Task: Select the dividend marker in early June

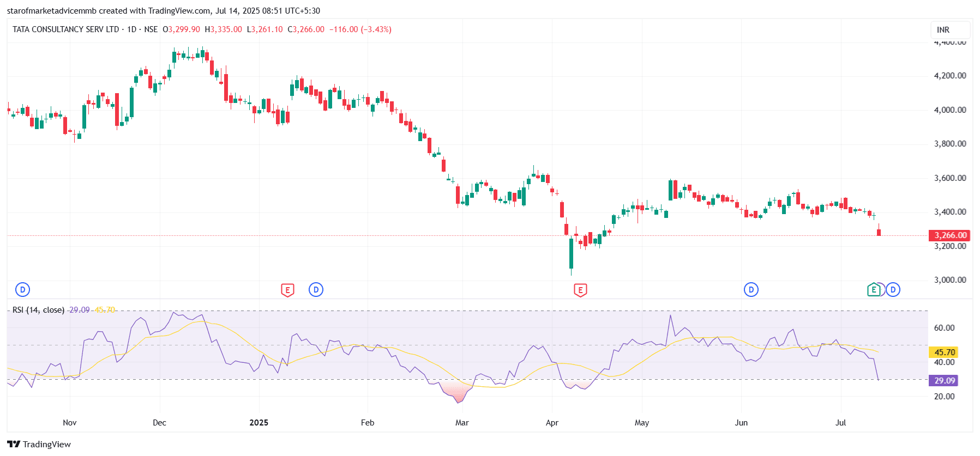Action: point(751,290)
